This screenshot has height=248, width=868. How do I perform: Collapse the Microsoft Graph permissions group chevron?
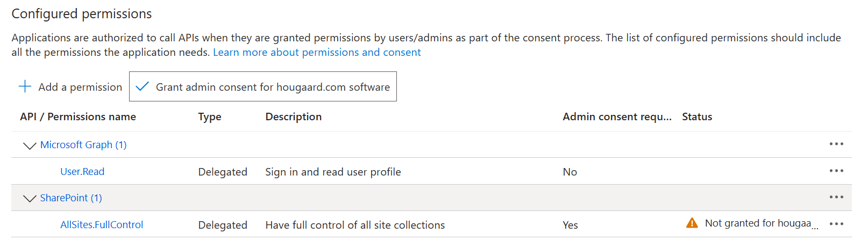30,145
